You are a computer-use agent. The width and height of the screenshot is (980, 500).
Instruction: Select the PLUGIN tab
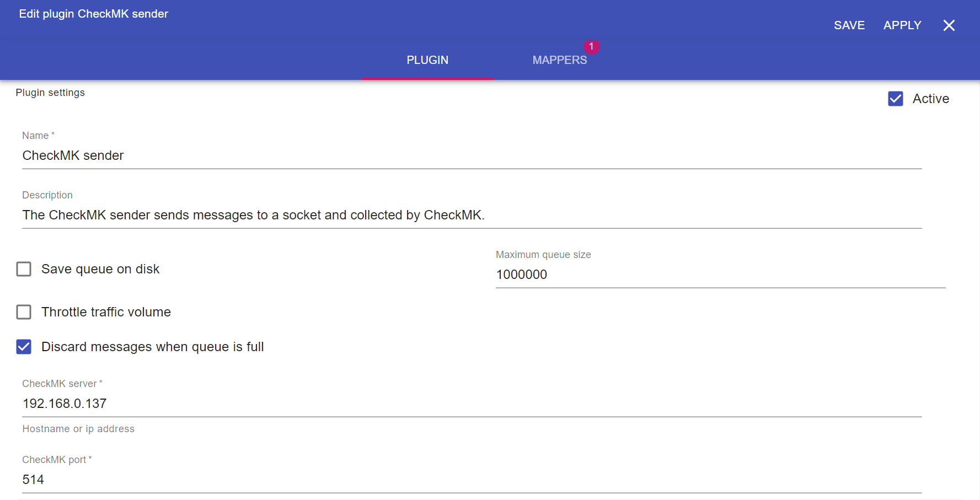427,60
